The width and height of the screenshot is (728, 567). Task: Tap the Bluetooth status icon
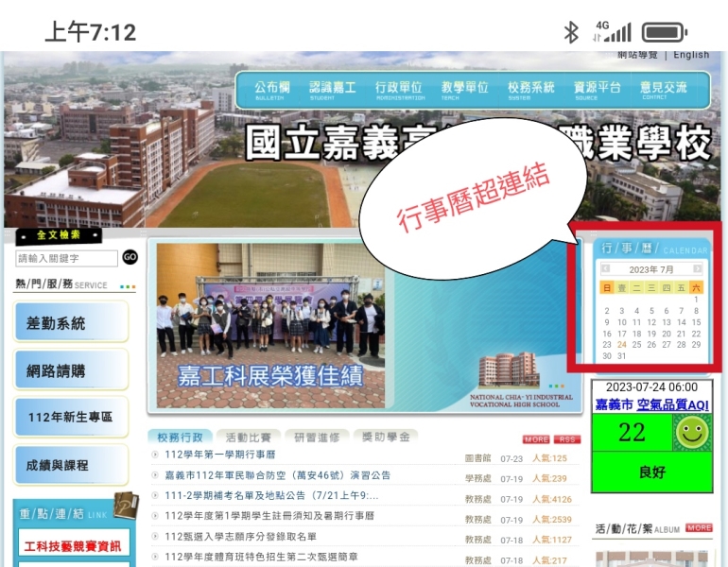pyautogui.click(x=571, y=32)
